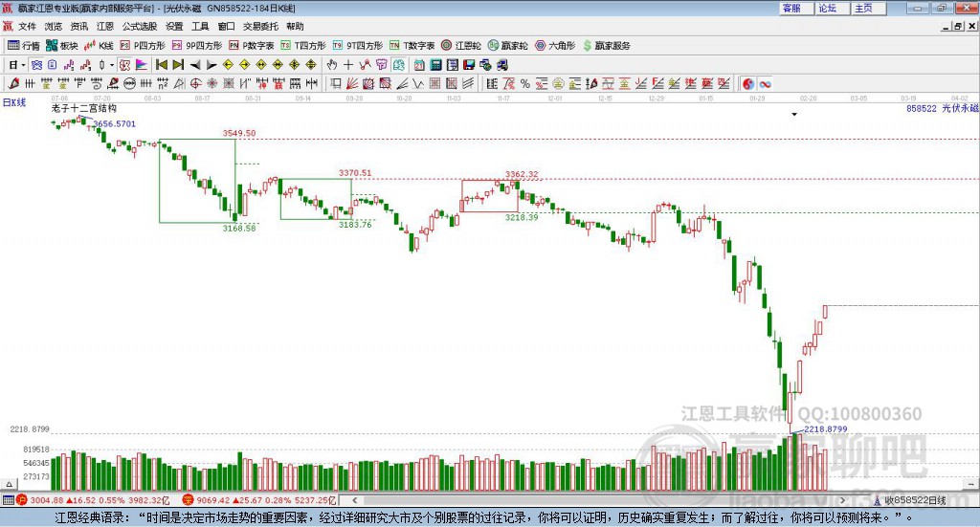The width and height of the screenshot is (980, 527).
Task: Jump to first bar icon
Action: coord(162,65)
